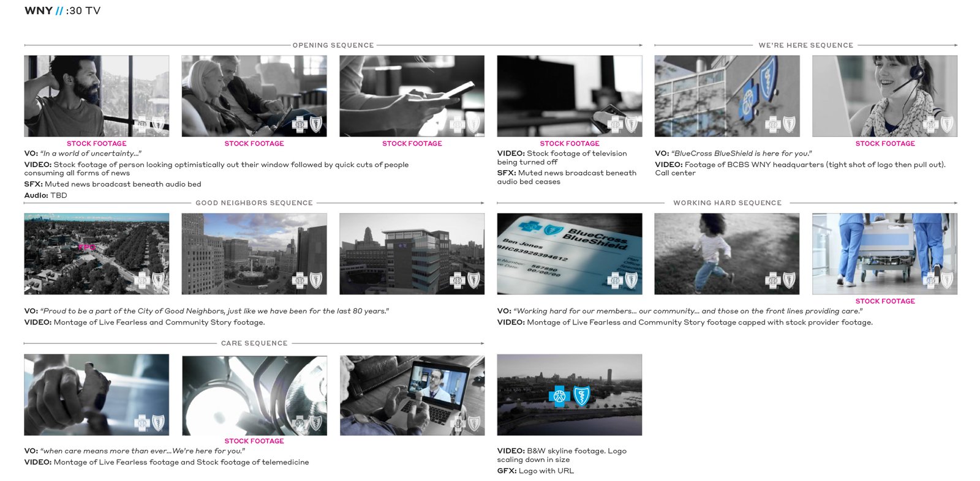Viewport: 980px width, 481px height.
Task: Click the blue cross logo in skyline frame
Action: [x=559, y=397]
